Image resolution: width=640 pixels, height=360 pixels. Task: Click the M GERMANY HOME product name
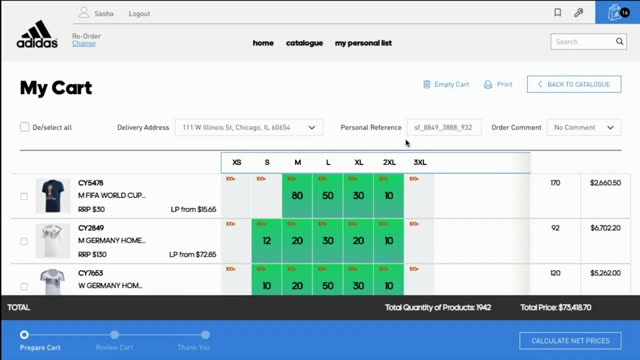pyautogui.click(x=112, y=240)
